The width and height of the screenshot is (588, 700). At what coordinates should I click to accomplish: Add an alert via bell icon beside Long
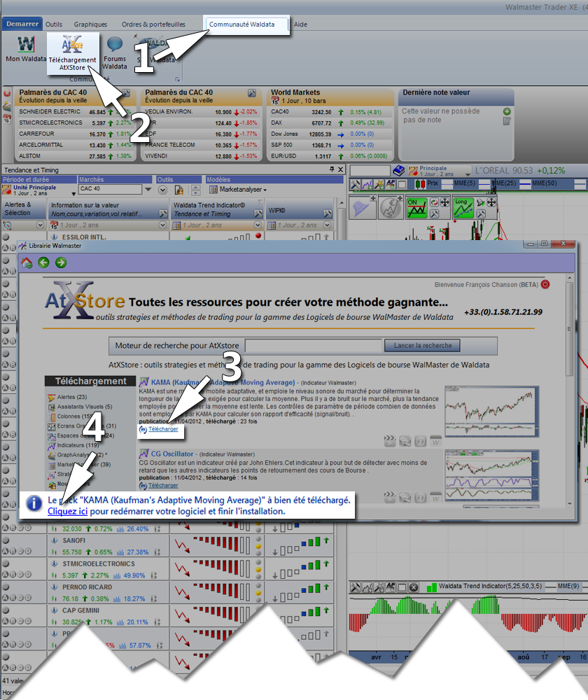[480, 202]
